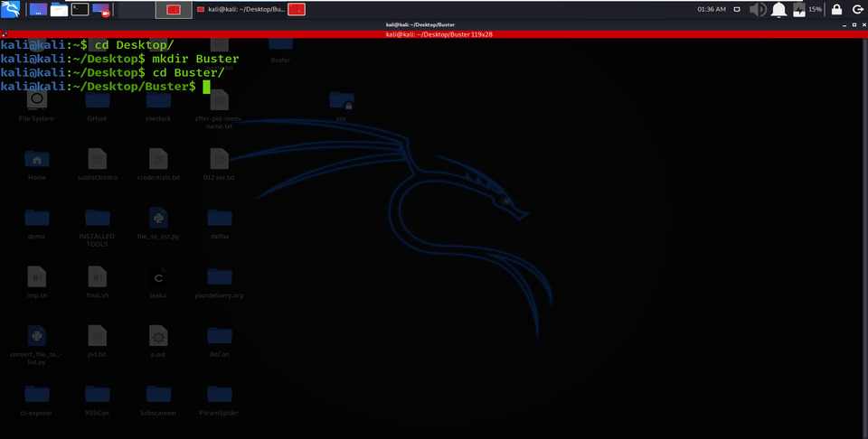Click the log out icon
Viewport: 868px width, 439px height.
tap(857, 9)
